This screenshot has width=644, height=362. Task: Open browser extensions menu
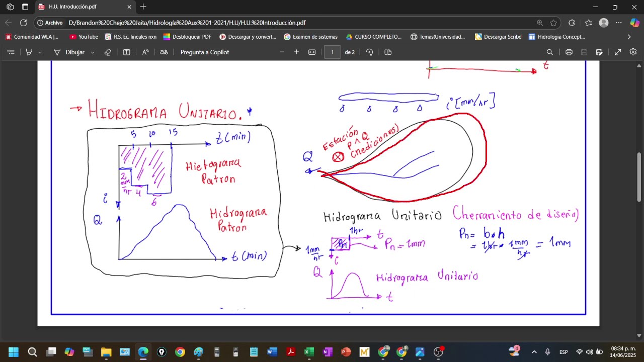[x=572, y=23]
